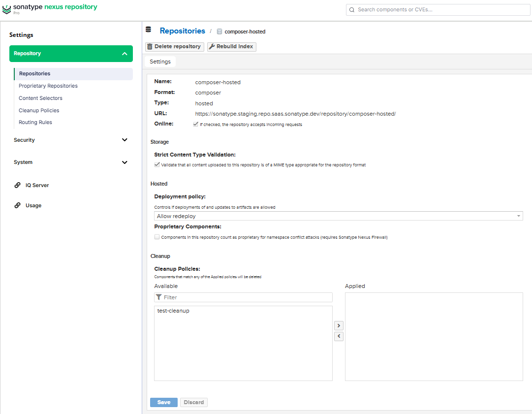532x414 pixels.
Task: Click the Repositories database icon in header
Action: (x=148, y=30)
